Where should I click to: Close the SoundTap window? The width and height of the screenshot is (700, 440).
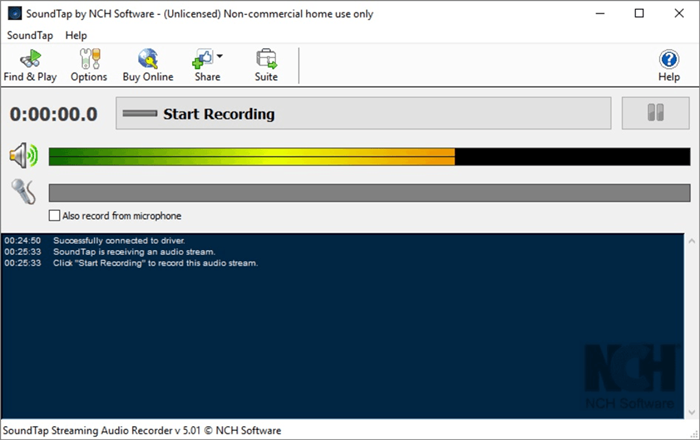click(x=679, y=13)
